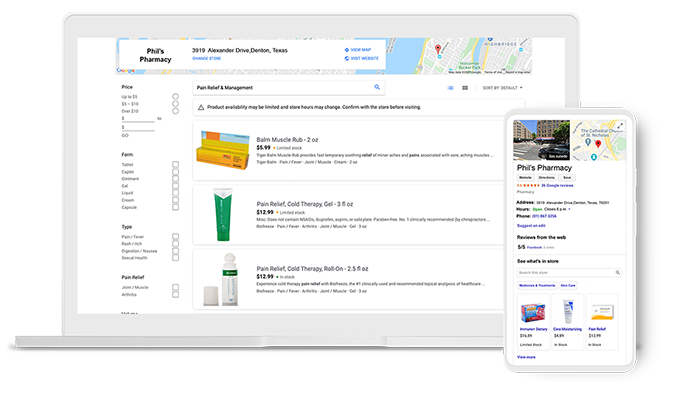
Task: Check the Ointment form filter
Action: 175,179
